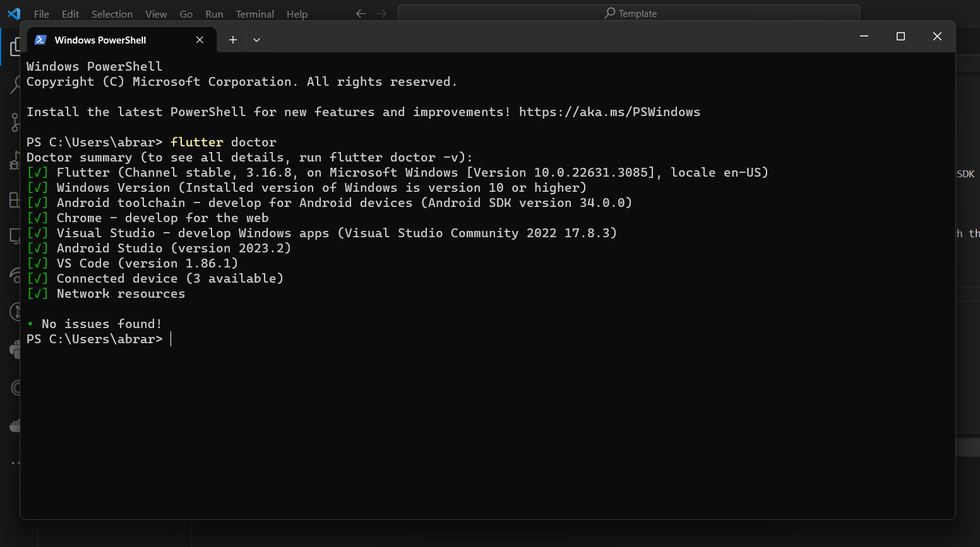Click the 'Android Studio (version 2023.2)' line
Screen dimensions: 980x547
tap(158, 249)
